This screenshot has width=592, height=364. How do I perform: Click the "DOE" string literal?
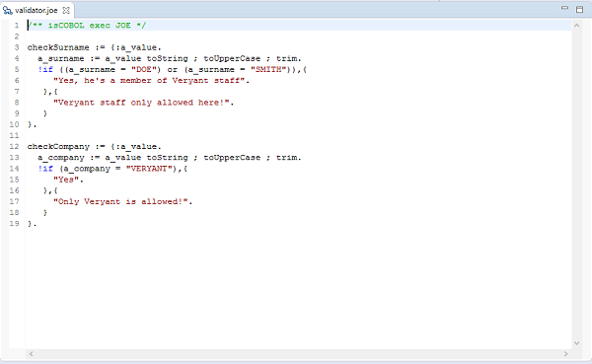pos(144,69)
